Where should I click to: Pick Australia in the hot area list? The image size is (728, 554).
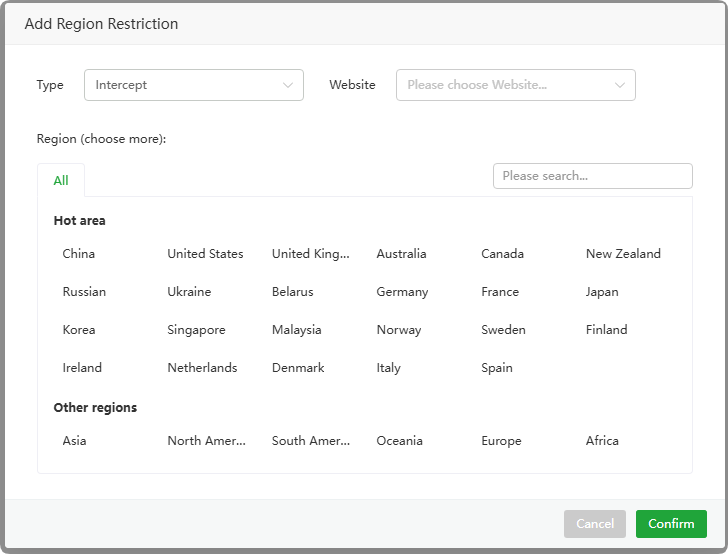coord(401,254)
